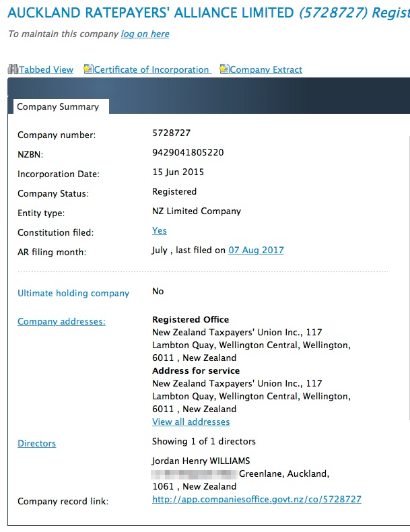The image size is (410, 532).
Task: Click the Address for service heading
Action: 196,371
